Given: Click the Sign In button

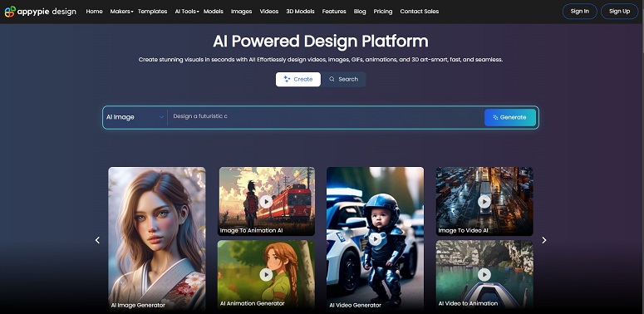Looking at the screenshot, I should click(579, 12).
